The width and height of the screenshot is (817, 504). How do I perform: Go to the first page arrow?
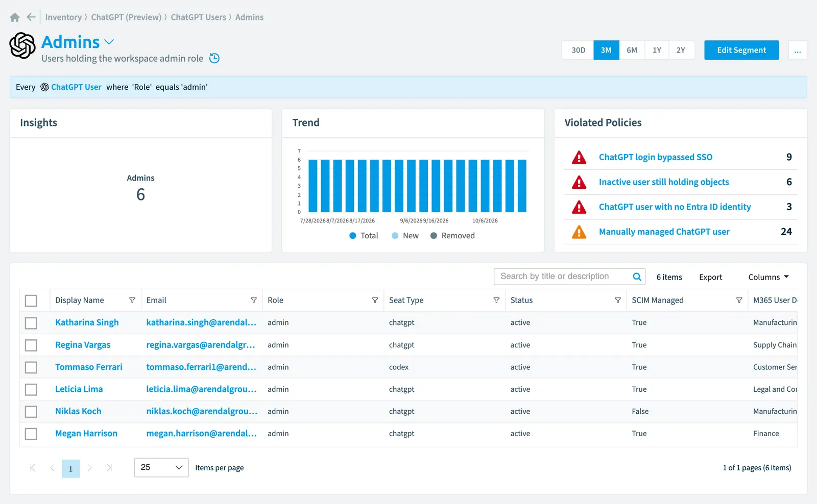(x=33, y=468)
